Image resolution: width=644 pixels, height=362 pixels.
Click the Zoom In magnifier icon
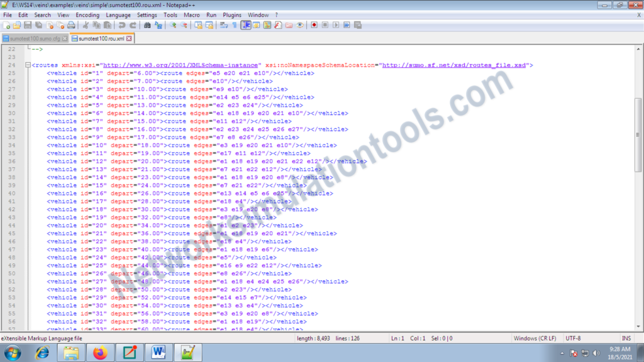pyautogui.click(x=173, y=25)
